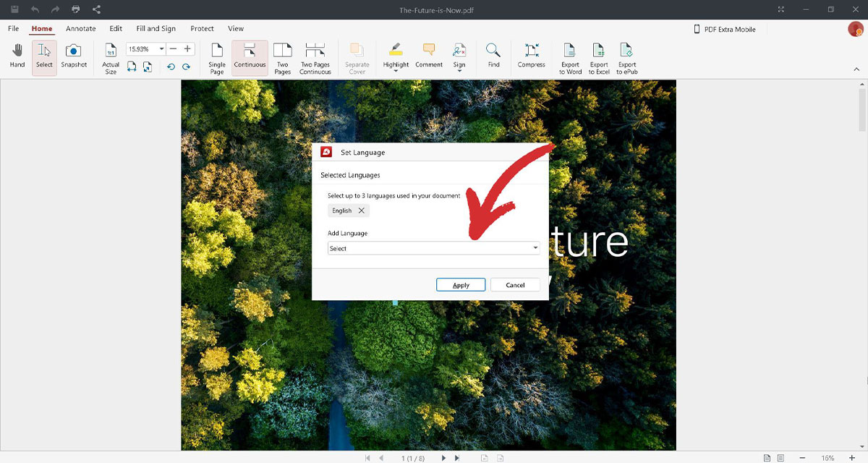This screenshot has height=463, width=868.
Task: Open PDF Extra Mobile link
Action: [725, 29]
